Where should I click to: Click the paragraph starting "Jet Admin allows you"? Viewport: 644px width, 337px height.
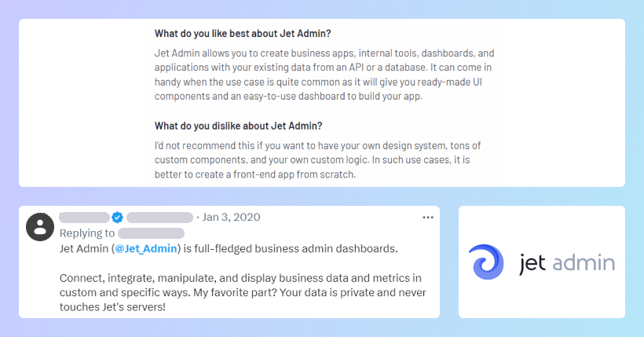click(324, 75)
